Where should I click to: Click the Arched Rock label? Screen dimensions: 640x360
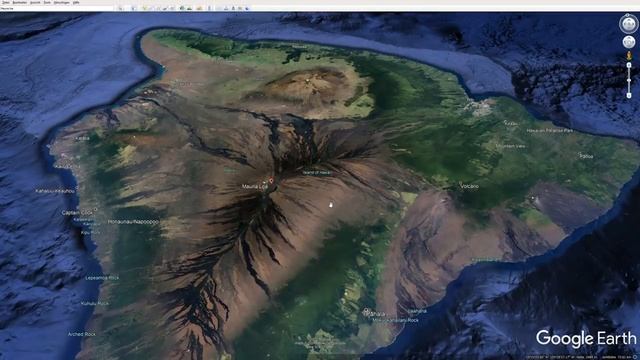[82, 334]
